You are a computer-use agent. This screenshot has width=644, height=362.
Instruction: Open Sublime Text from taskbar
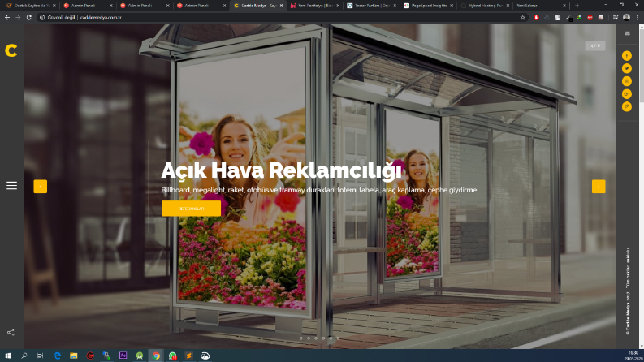189,356
